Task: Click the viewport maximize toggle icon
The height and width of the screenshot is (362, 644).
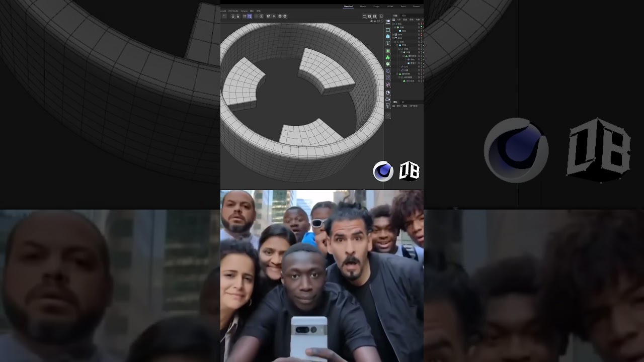Action: click(x=382, y=21)
